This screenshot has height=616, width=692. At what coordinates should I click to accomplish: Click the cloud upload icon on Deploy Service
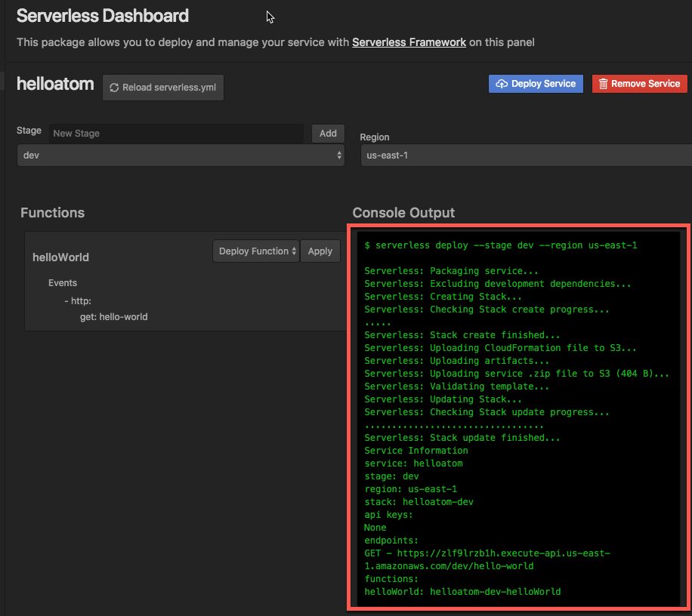pyautogui.click(x=502, y=84)
